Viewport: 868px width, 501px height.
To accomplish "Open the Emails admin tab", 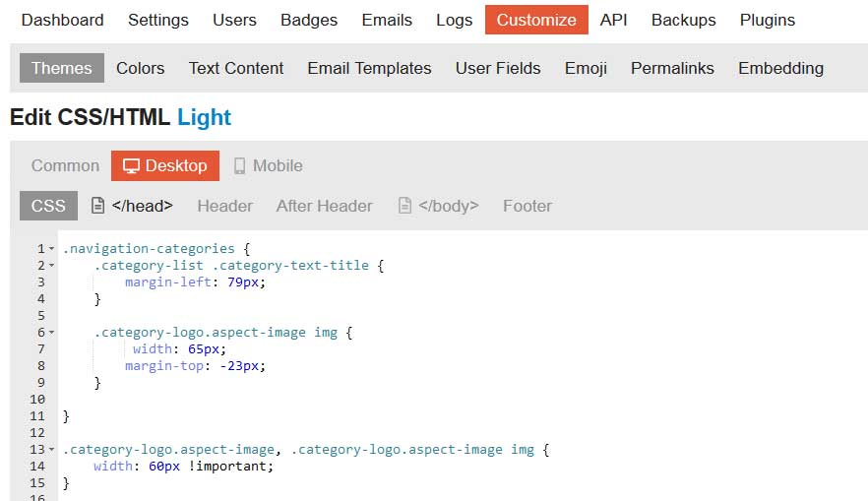I will point(387,20).
